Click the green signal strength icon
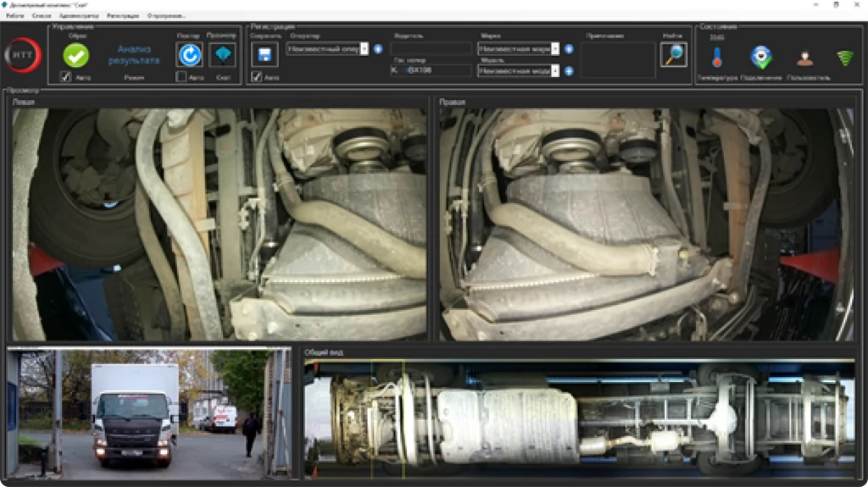This screenshot has width=868, height=487. point(844,58)
